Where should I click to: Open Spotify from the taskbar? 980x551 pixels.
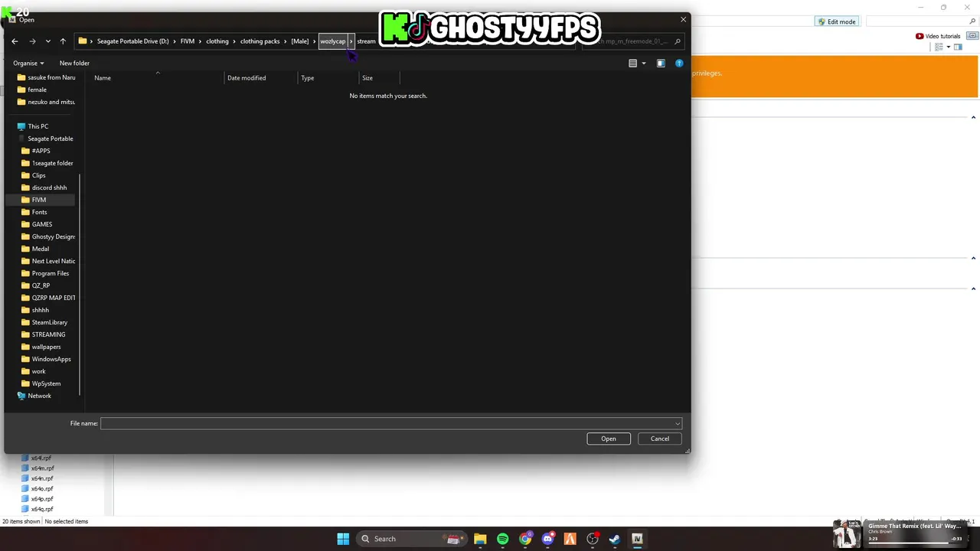pos(502,539)
